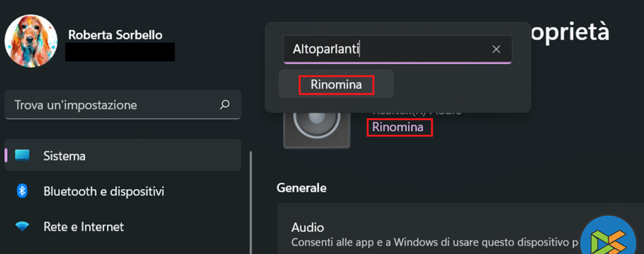Image resolution: width=644 pixels, height=254 pixels.
Task: Click the Roberta Sorbello account name
Action: 115,35
